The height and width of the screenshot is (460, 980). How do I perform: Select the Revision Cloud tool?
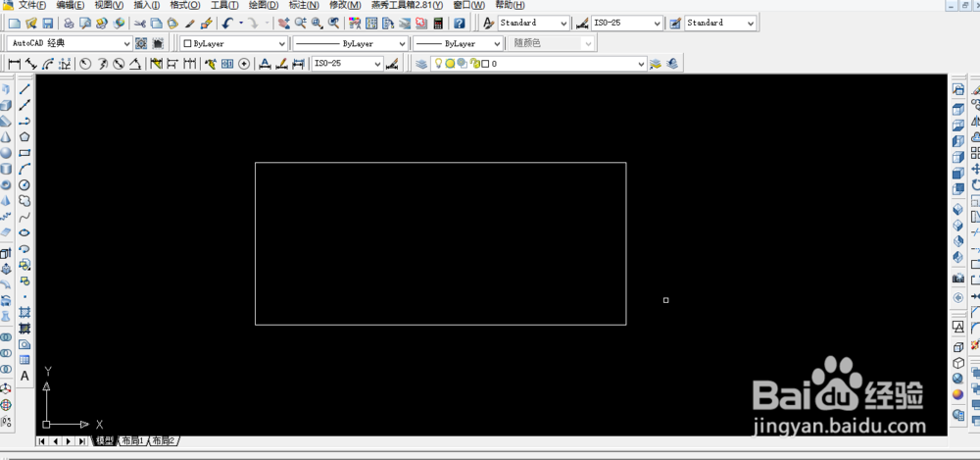(x=25, y=201)
